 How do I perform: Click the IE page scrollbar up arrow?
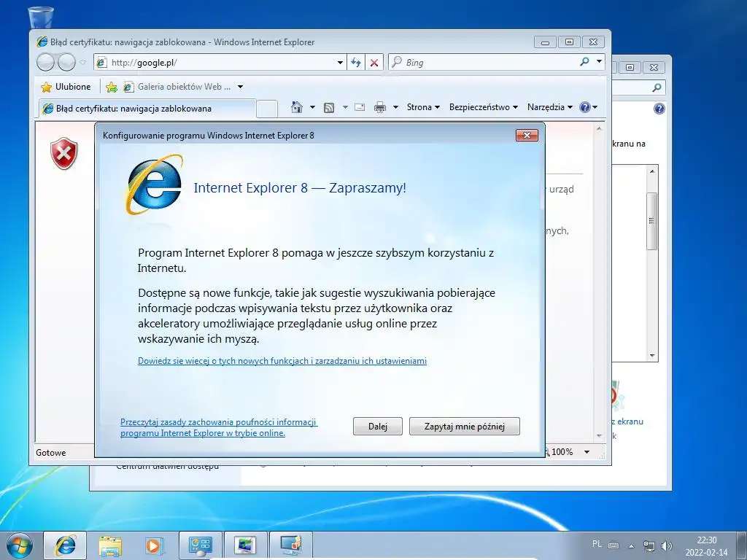(600, 128)
